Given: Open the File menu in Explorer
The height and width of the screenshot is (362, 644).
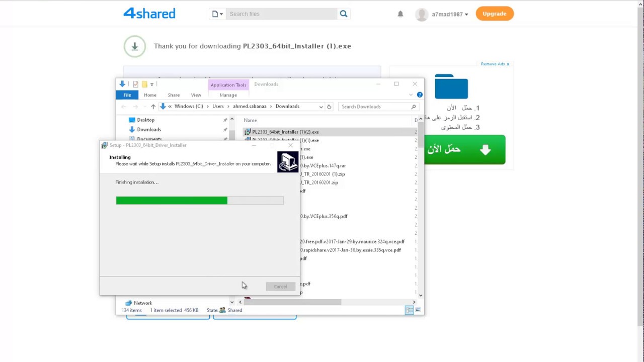Looking at the screenshot, I should click(x=127, y=95).
